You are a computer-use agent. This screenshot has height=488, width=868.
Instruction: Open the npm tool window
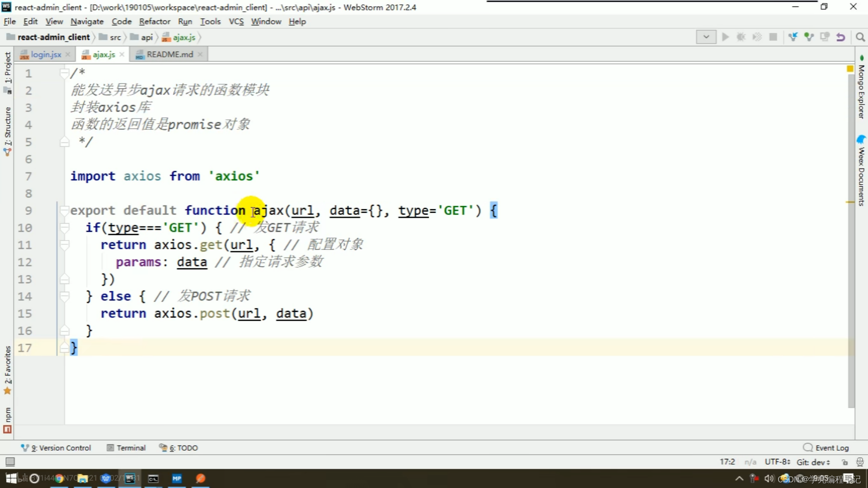(x=7, y=420)
